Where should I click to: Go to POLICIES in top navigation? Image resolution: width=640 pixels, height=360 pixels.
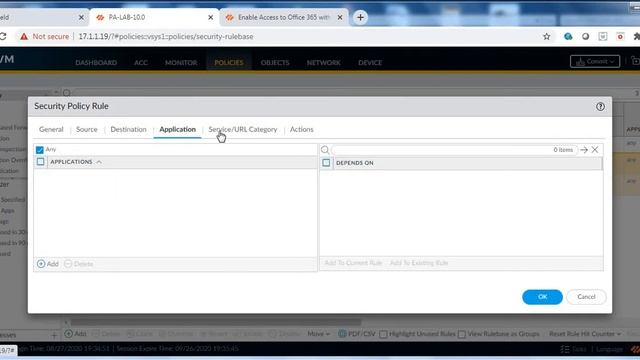tap(229, 62)
